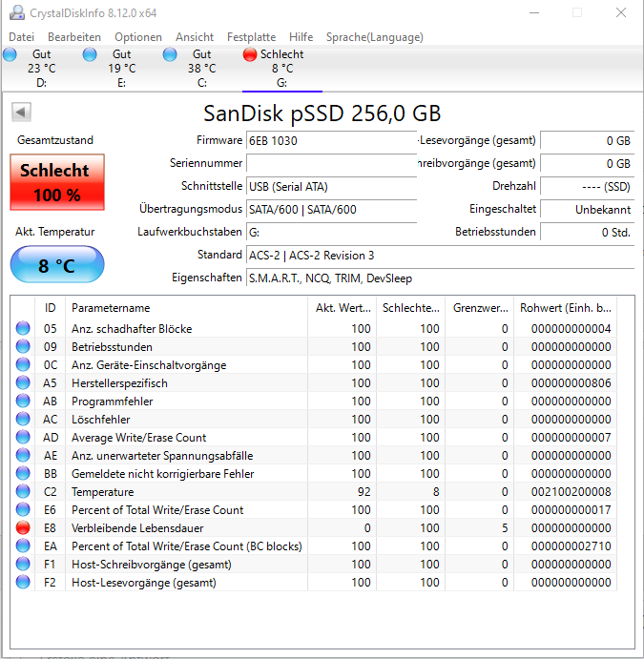This screenshot has height=659, width=644.
Task: Click blue status icon of row BB
Action: pos(23,473)
